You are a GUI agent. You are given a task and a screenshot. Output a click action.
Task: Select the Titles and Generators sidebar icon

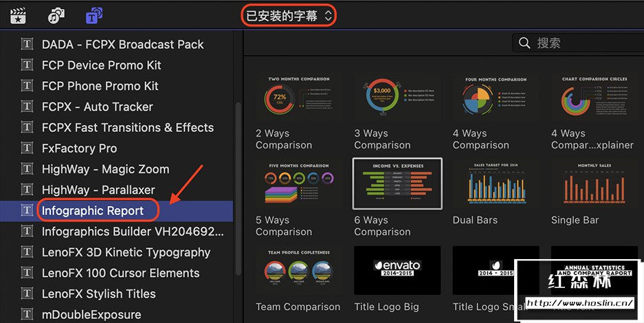pos(94,16)
